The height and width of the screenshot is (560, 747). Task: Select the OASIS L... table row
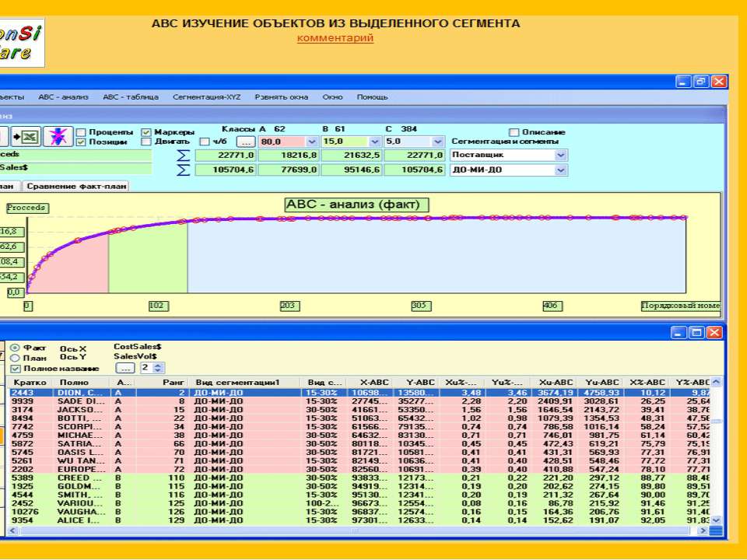tap(359, 453)
